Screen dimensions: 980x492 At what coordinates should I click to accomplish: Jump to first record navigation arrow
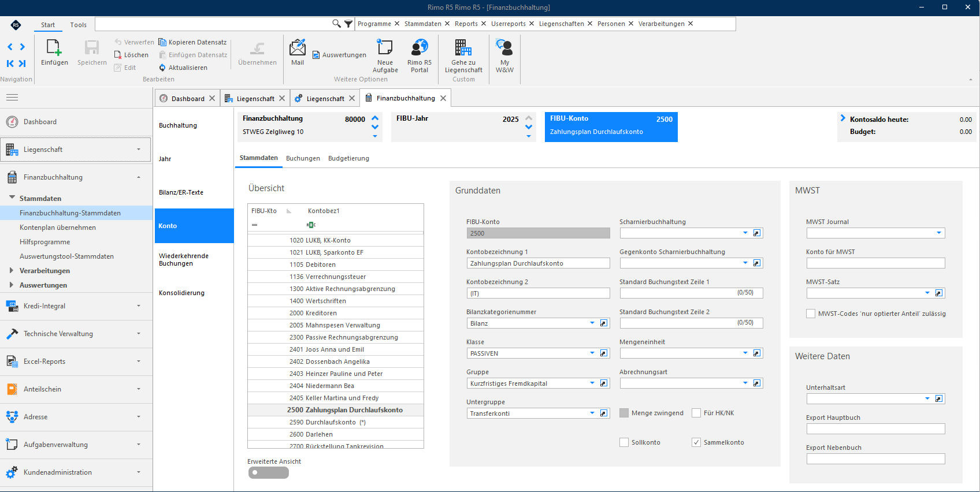pyautogui.click(x=10, y=64)
